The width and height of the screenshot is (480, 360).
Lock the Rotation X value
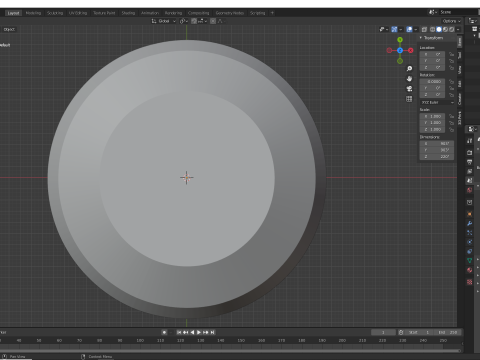click(x=451, y=81)
